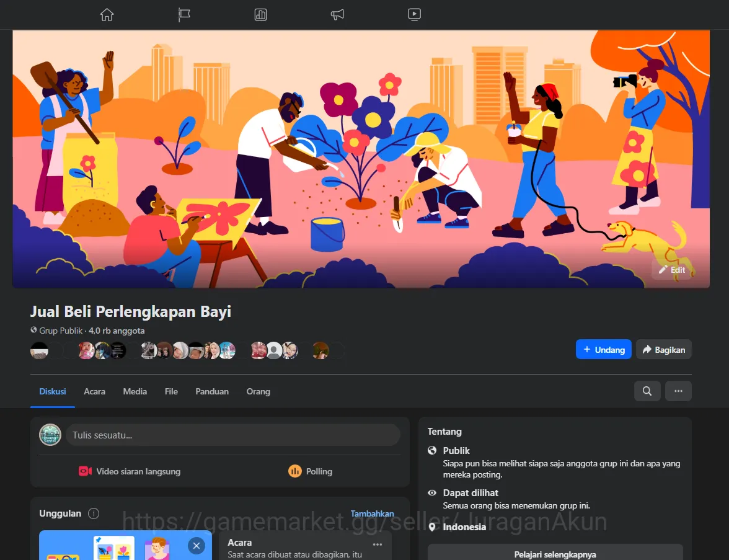Open the Media tab
Image resolution: width=729 pixels, height=560 pixels.
[135, 392]
